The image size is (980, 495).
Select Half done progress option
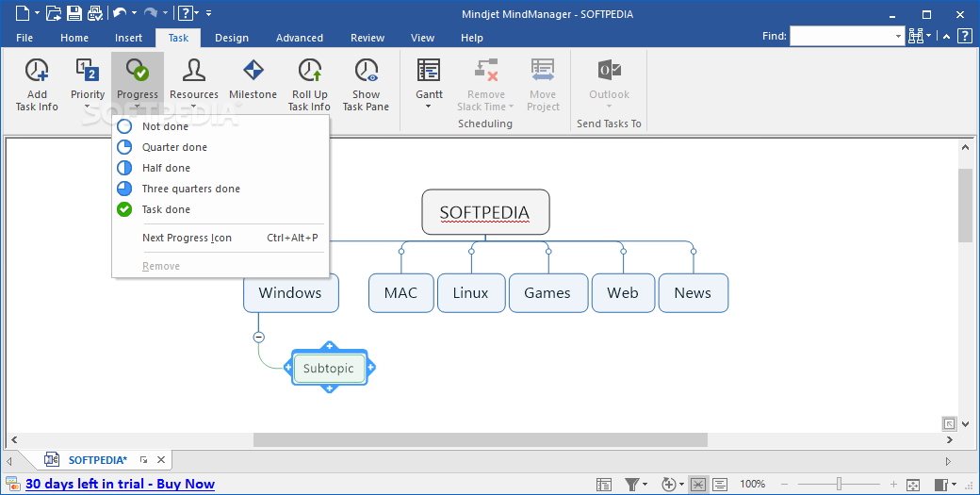click(x=220, y=168)
